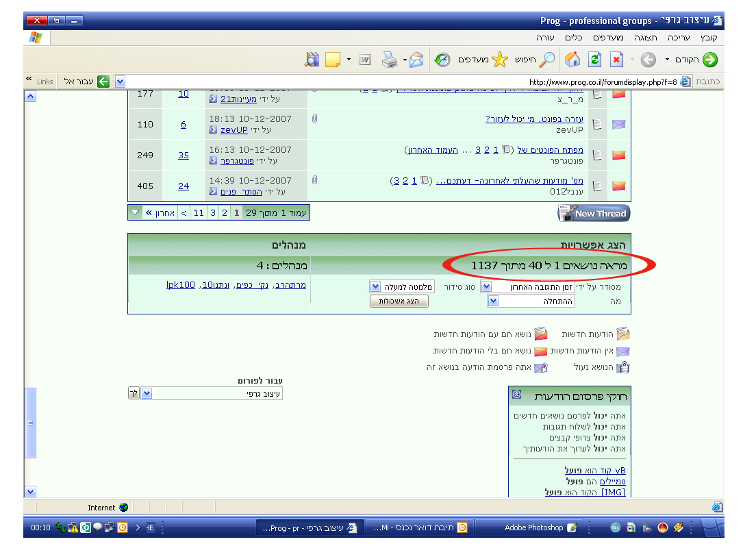Click the History toolbar icon
This screenshot has width=756, height=546.
[442, 60]
